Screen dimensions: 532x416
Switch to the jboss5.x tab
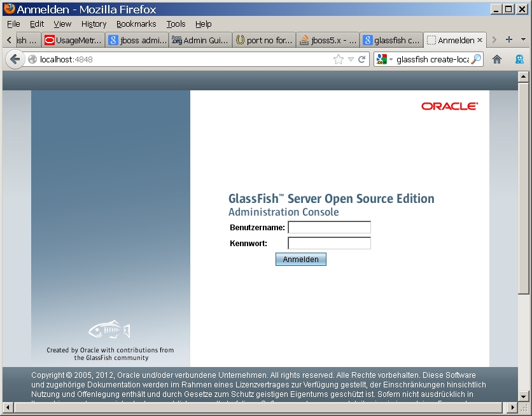click(328, 40)
